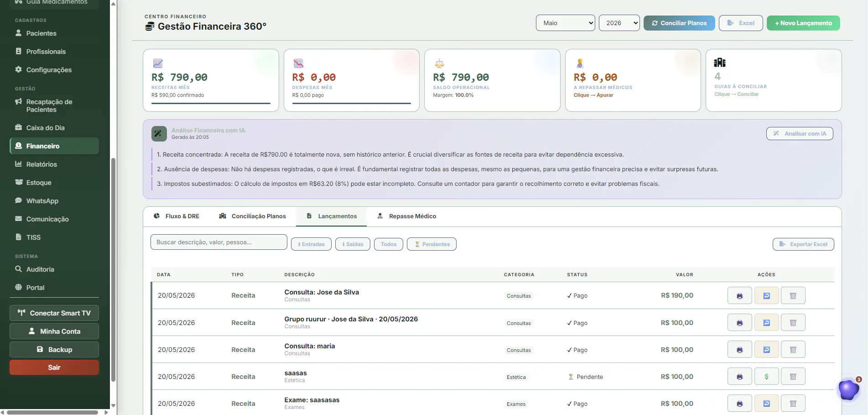868x415 pixels.
Task: Open Caixa do Dia
Action: coord(54,128)
